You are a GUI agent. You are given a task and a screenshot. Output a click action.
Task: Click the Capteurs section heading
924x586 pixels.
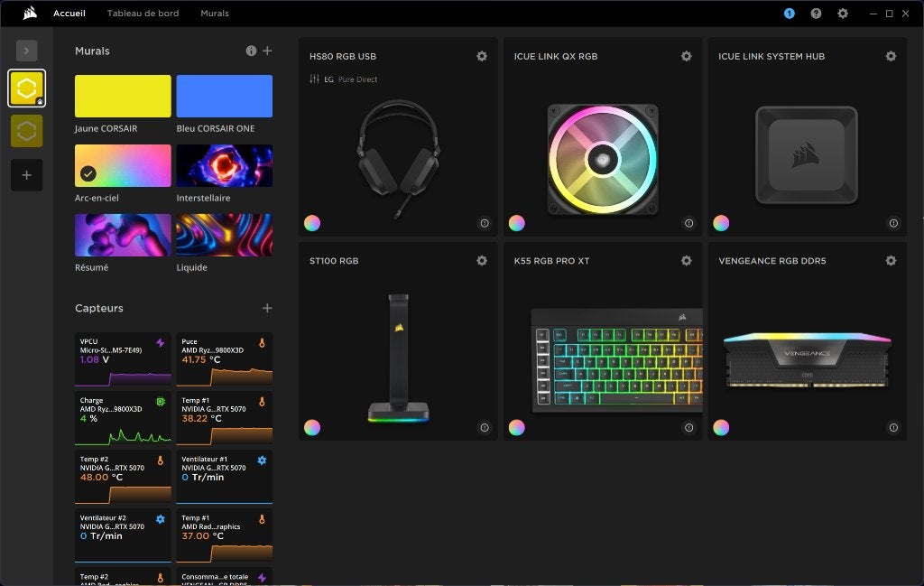99,308
